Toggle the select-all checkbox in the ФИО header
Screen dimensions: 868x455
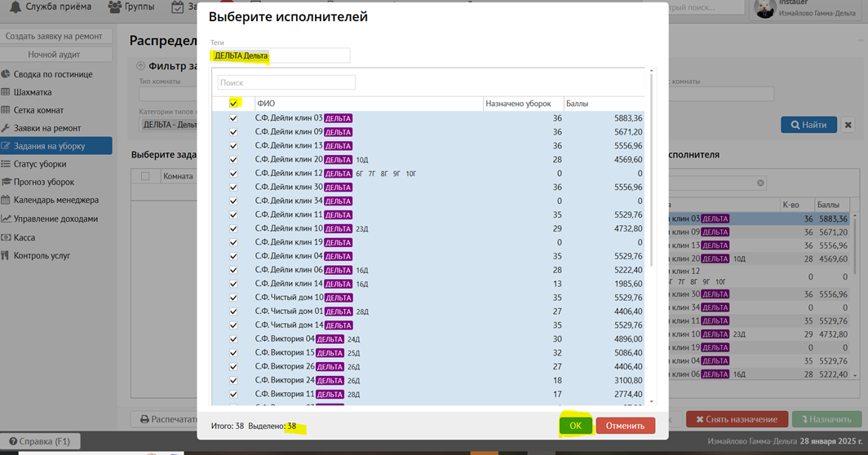click(234, 104)
